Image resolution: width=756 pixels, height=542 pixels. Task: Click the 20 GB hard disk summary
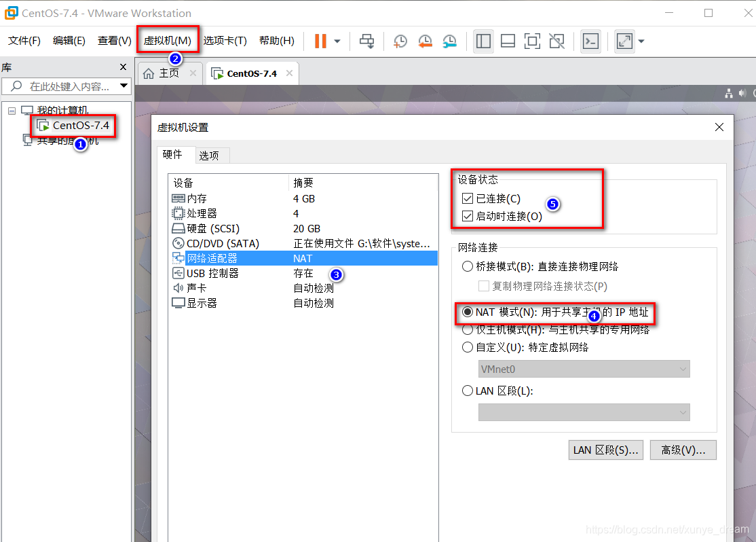pyautogui.click(x=307, y=229)
